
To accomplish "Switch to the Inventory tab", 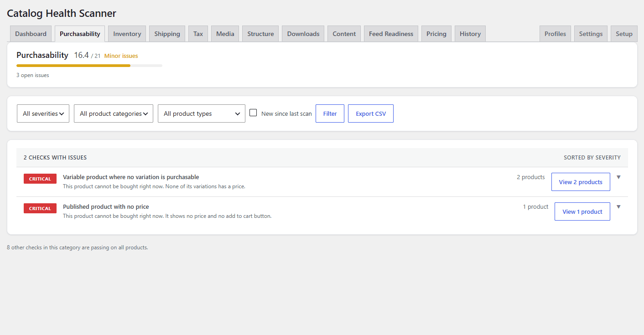I will 127,34.
